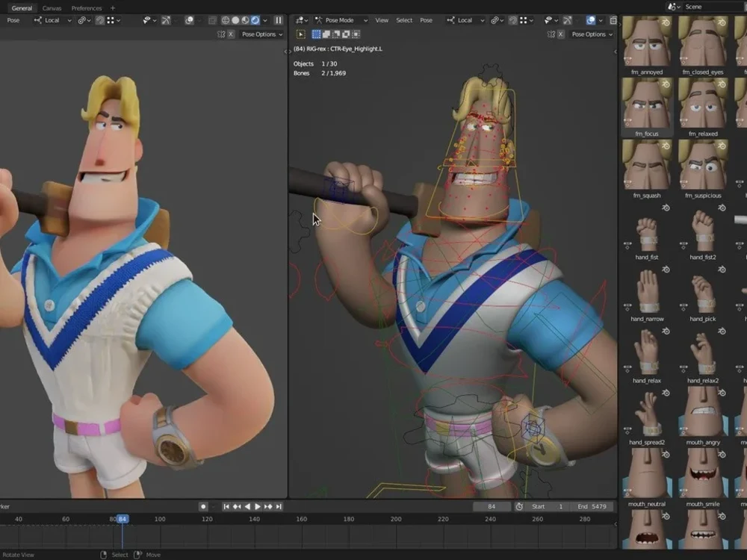Select wireframe shading in left viewport
The height and width of the screenshot is (560, 747).
(x=226, y=20)
